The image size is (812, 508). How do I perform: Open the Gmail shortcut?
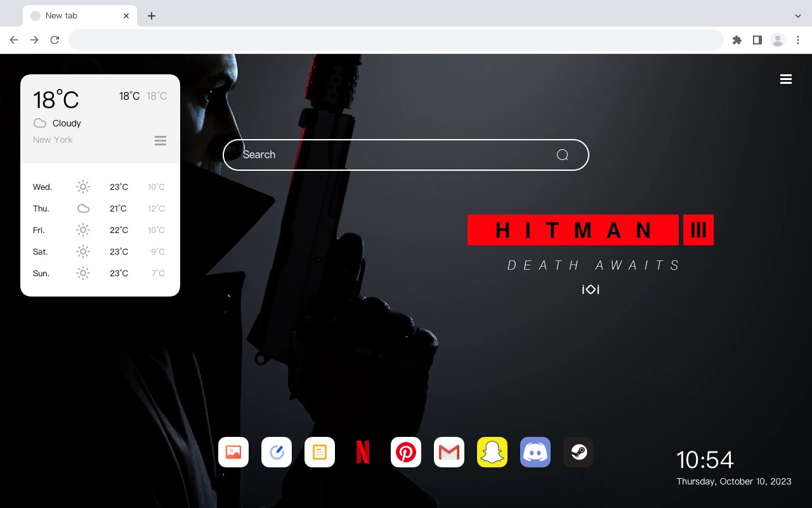click(x=449, y=452)
